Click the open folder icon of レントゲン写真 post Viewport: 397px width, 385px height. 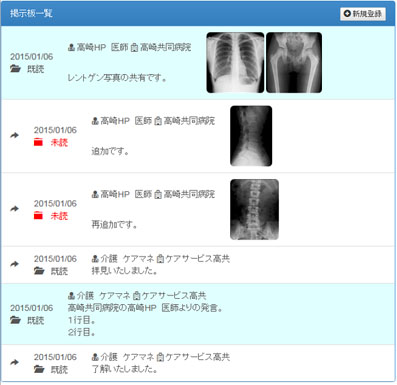click(15, 69)
